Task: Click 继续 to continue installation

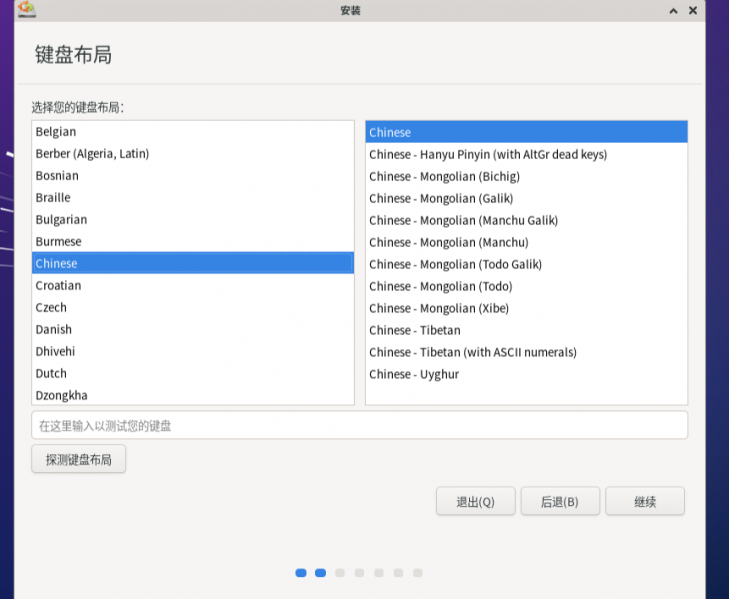Action: coord(645,502)
